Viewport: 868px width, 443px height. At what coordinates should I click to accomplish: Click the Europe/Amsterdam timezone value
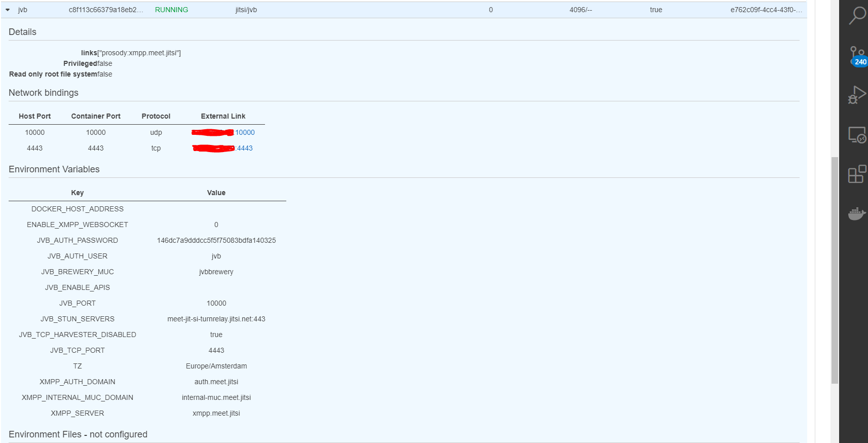point(216,366)
